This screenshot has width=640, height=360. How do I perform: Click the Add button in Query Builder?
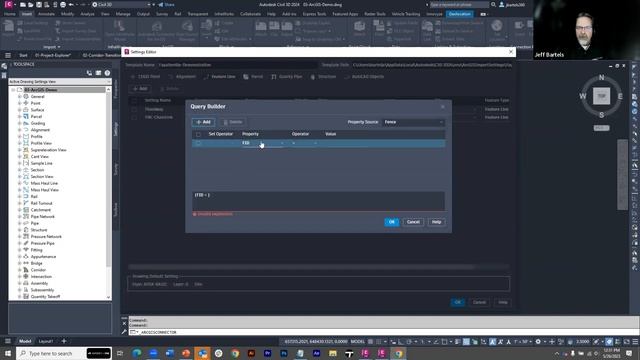[x=203, y=122]
